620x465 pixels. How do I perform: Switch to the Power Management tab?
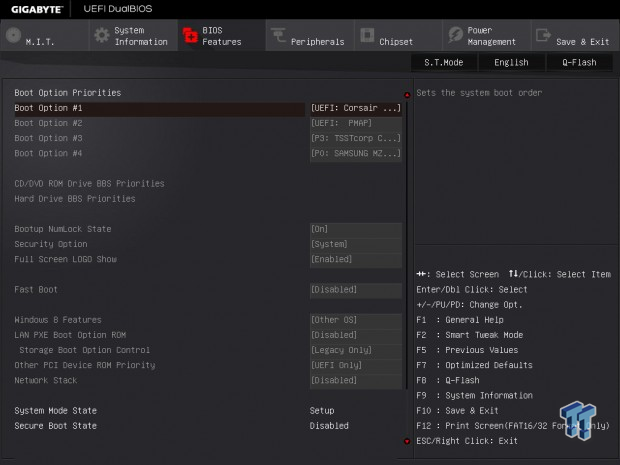(486, 35)
